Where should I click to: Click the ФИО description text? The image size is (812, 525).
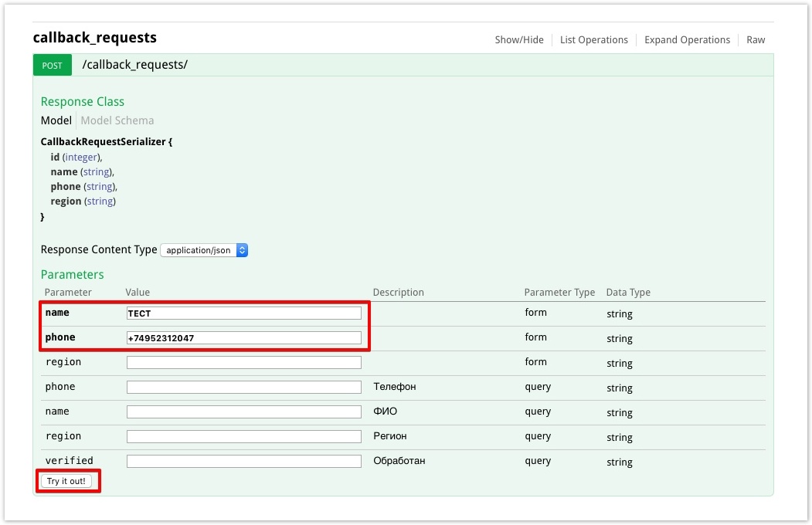tap(386, 412)
